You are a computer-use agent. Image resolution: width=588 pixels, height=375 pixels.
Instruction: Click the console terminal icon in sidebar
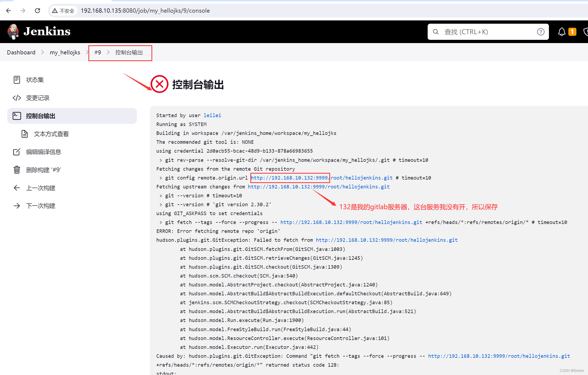pyautogui.click(x=17, y=116)
